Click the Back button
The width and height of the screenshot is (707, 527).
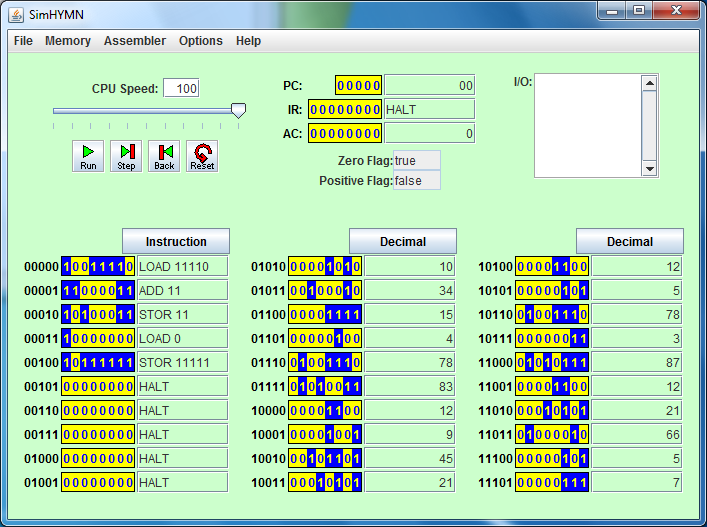pos(164,156)
